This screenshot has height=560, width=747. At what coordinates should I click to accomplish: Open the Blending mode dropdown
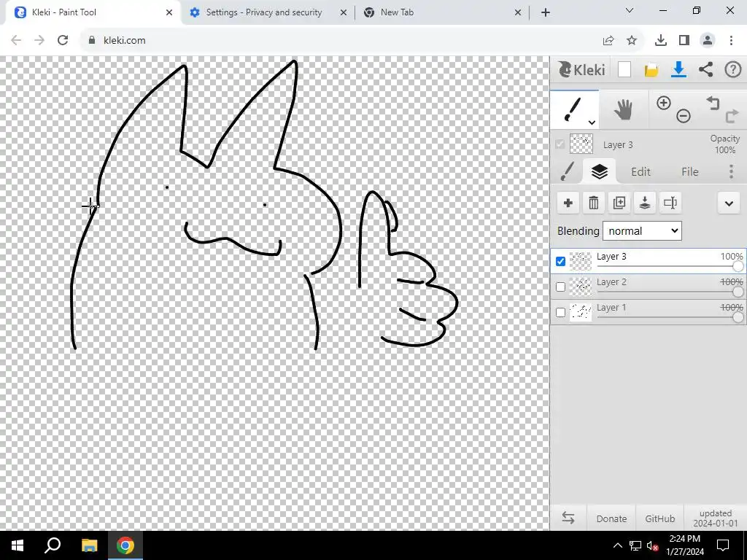[642, 231]
